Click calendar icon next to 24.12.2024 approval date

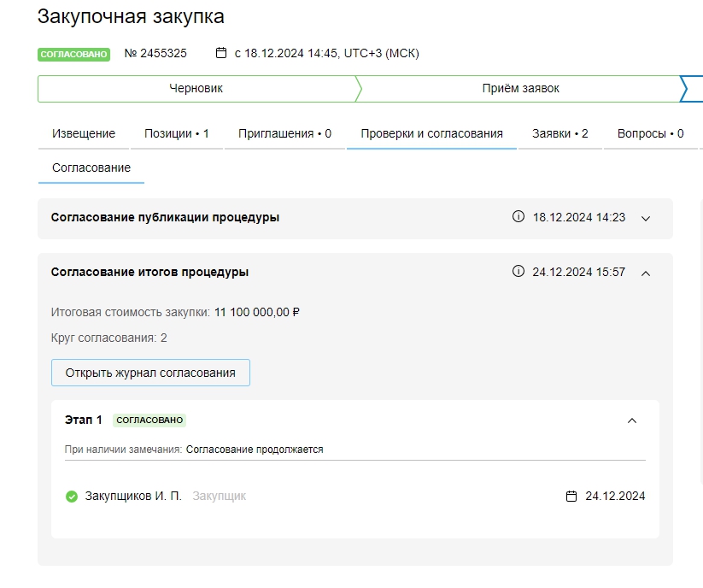coord(571,497)
